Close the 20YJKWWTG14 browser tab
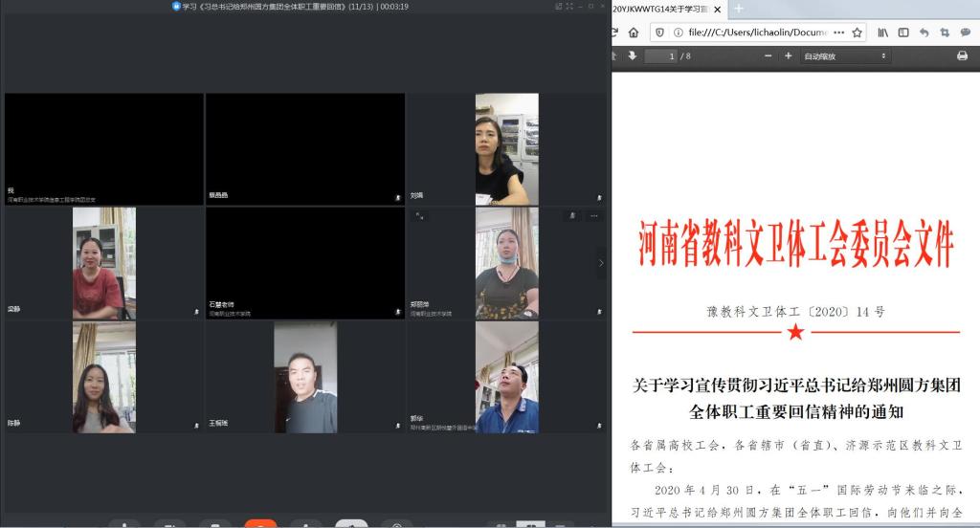 (718, 10)
